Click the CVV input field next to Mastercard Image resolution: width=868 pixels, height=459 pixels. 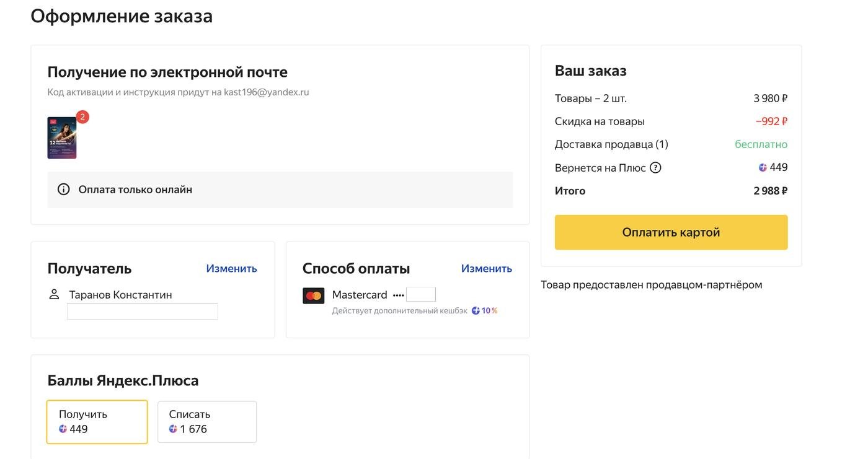[421, 294]
